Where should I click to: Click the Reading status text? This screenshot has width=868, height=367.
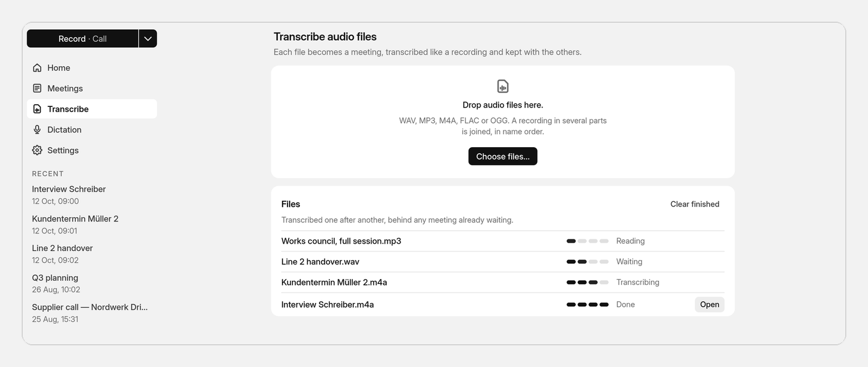630,241
